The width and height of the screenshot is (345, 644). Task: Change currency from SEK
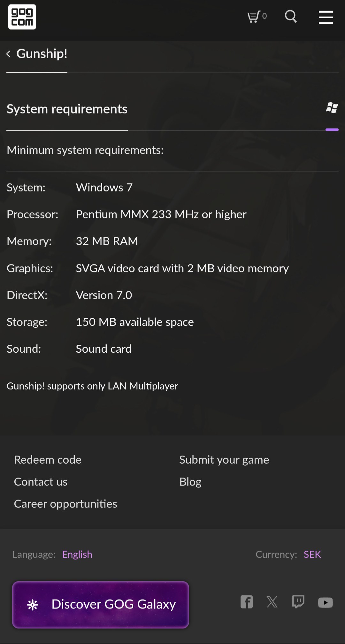(312, 554)
